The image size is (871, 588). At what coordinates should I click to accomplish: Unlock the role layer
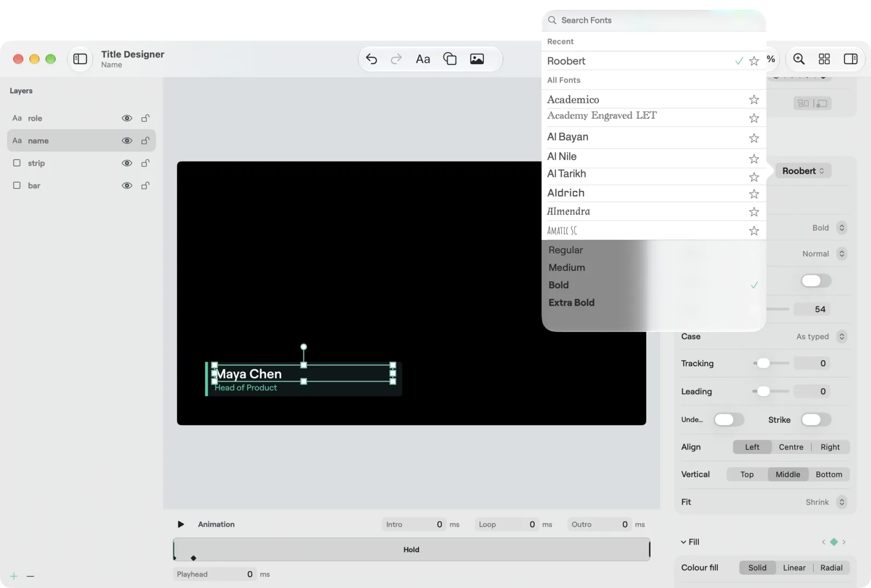coord(145,118)
